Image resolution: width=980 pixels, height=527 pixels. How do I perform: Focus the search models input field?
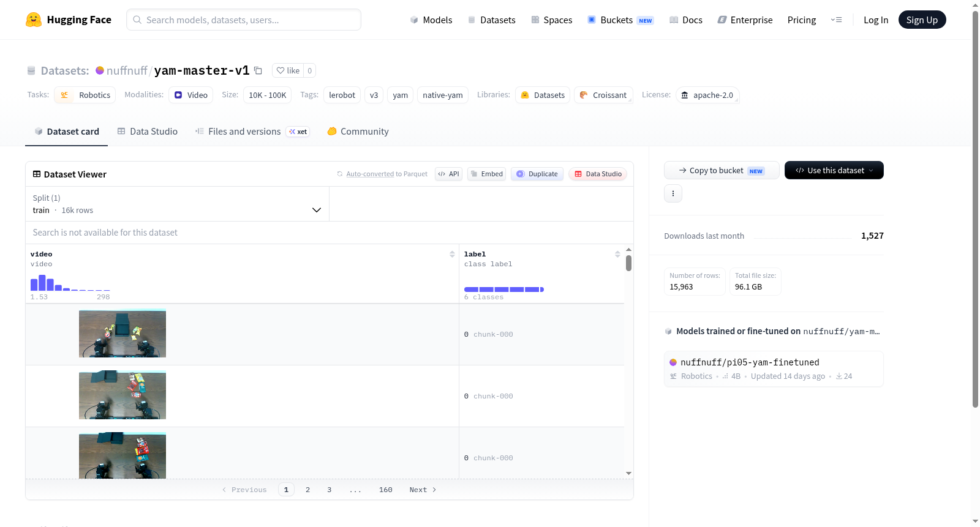coord(244,20)
